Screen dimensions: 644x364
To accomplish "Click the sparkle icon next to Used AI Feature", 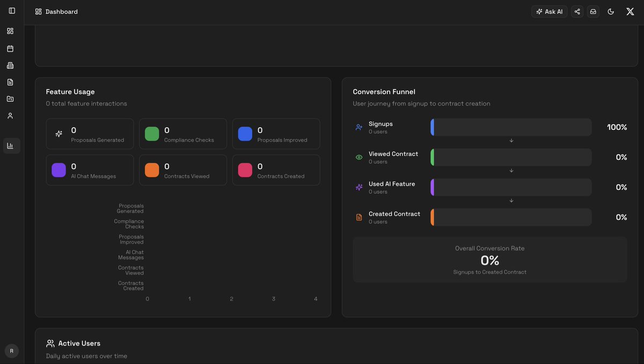I will tap(358, 187).
